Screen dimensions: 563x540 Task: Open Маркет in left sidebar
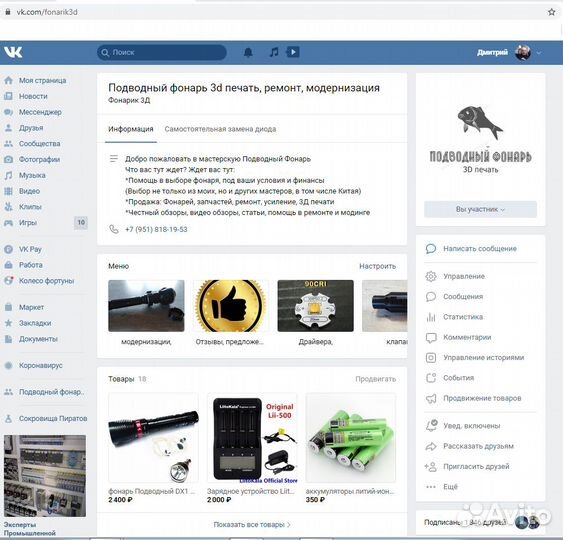click(x=24, y=307)
